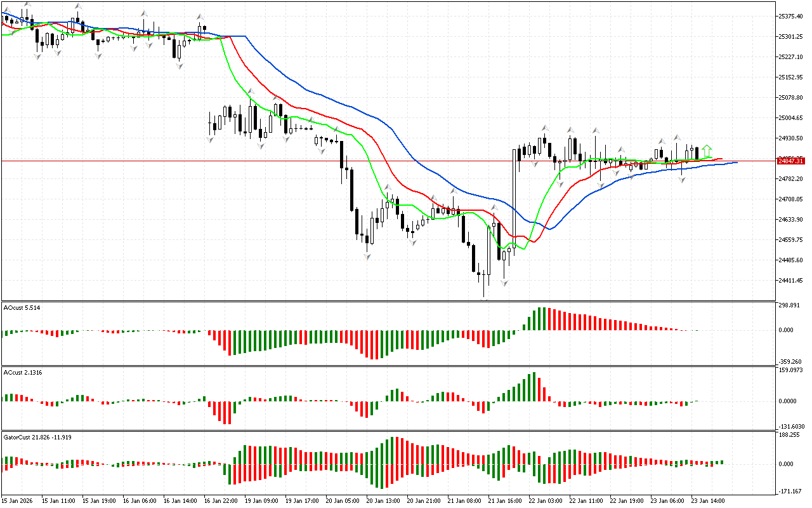Select the AOcust indicator label

[x=22, y=308]
